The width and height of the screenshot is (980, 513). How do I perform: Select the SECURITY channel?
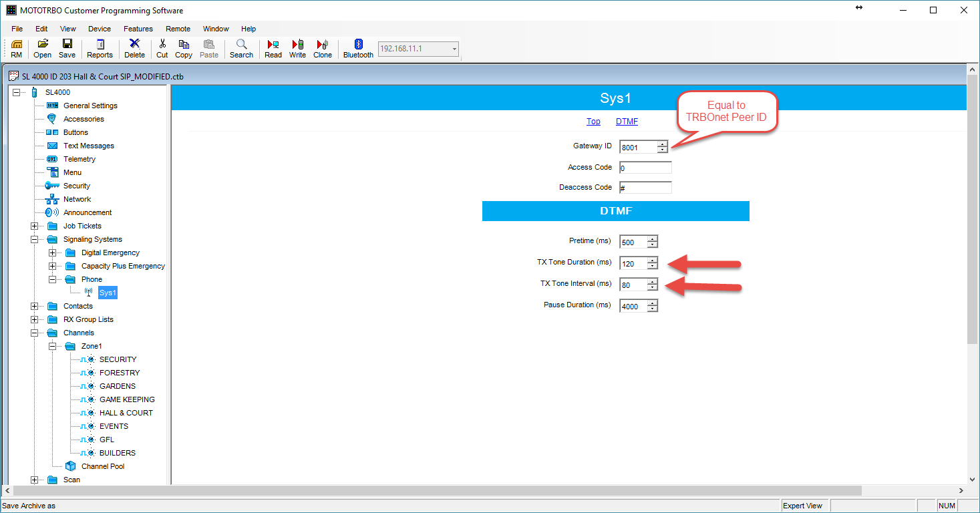(x=118, y=359)
